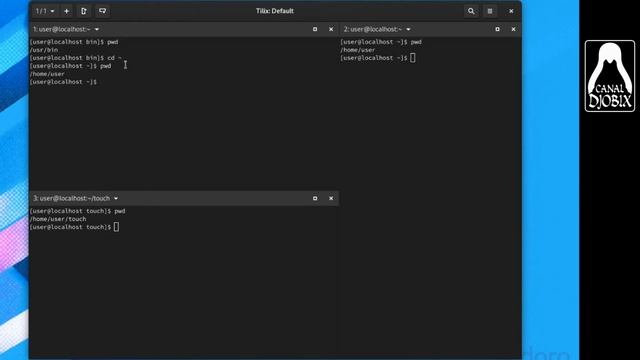Focus terminal 2 prompt cursor
640x360 pixels.
(x=413, y=58)
